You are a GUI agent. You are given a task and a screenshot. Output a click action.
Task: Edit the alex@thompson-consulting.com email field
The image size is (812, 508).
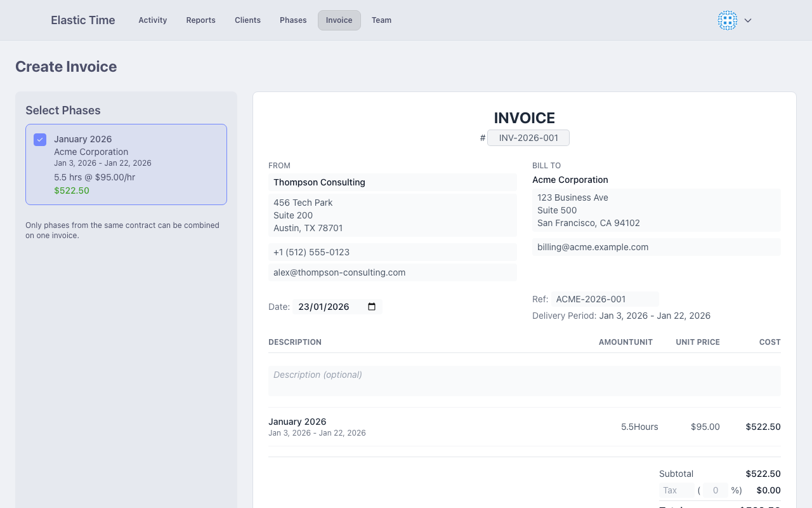392,272
